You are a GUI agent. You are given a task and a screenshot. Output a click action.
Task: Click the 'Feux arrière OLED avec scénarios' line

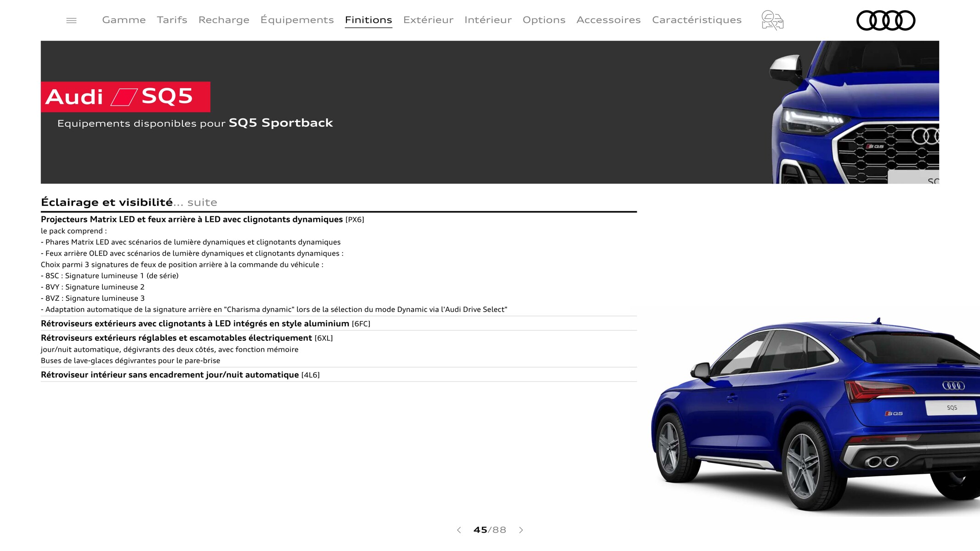pos(192,253)
